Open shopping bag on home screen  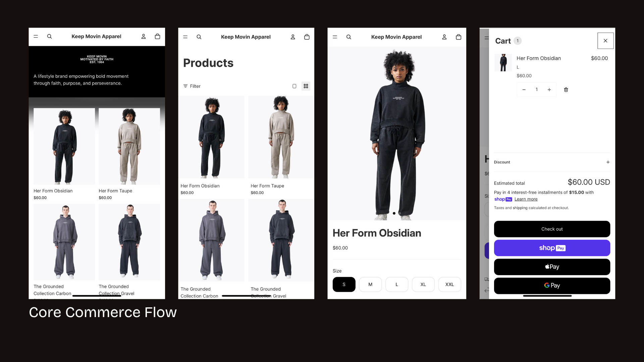(x=157, y=36)
